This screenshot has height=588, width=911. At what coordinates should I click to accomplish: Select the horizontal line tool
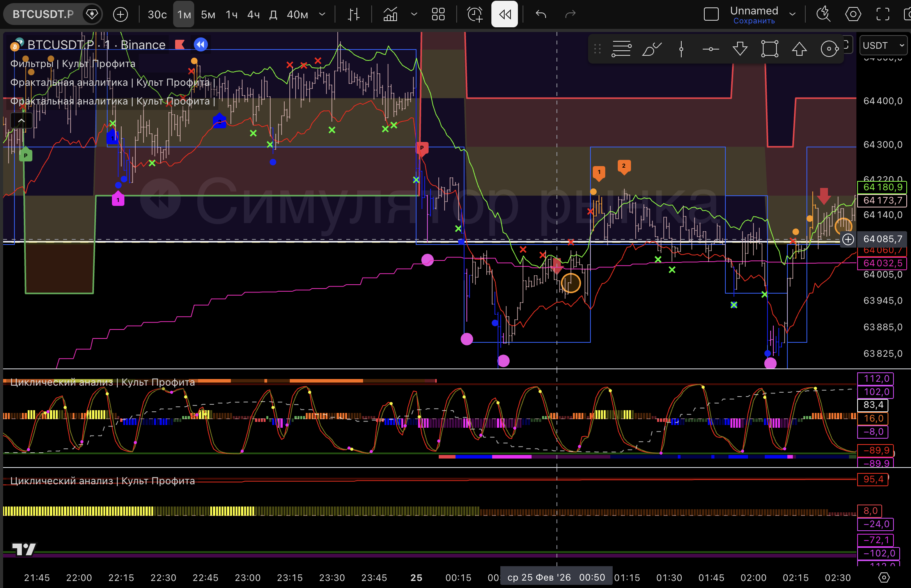[x=711, y=49]
